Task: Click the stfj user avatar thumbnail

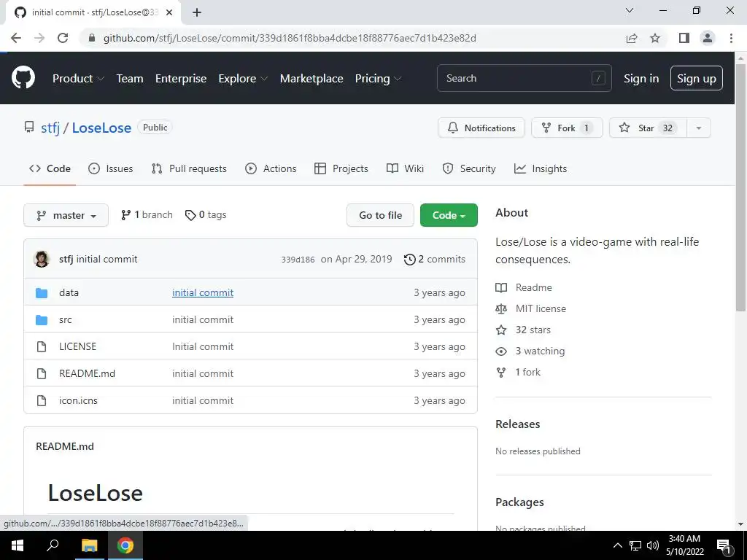Action: pos(42,259)
